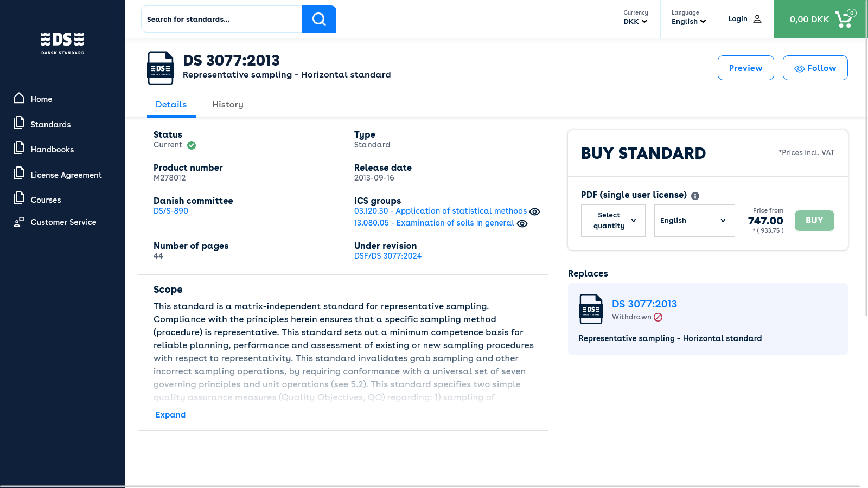Switch to the History tab
Viewport: 868px width, 488px height.
pyautogui.click(x=228, y=105)
